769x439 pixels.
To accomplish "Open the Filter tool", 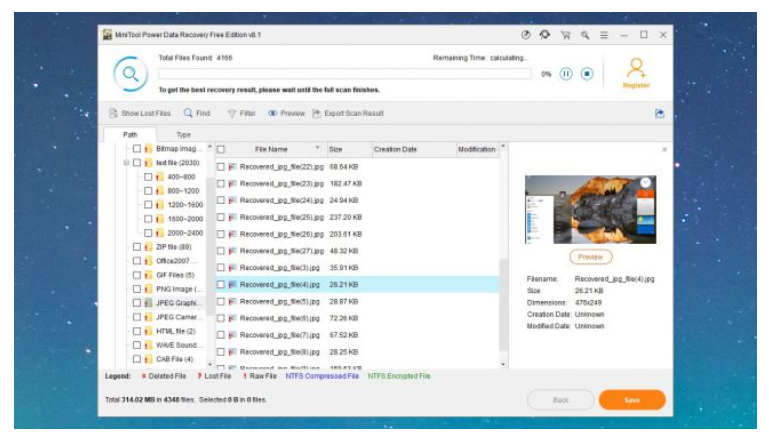I will coord(241,113).
